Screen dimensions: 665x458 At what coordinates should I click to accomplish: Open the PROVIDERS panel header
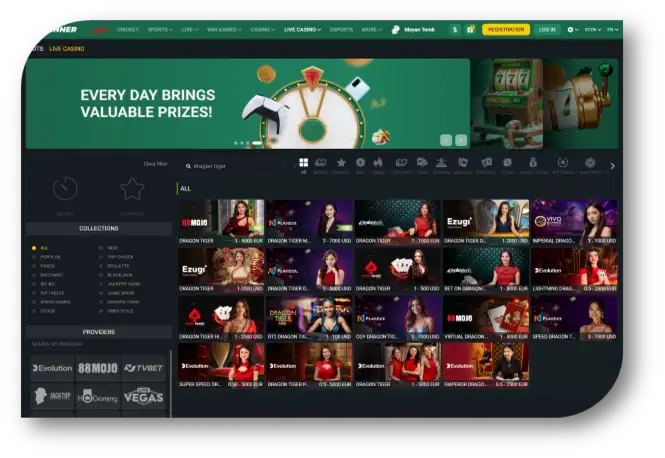click(x=99, y=332)
